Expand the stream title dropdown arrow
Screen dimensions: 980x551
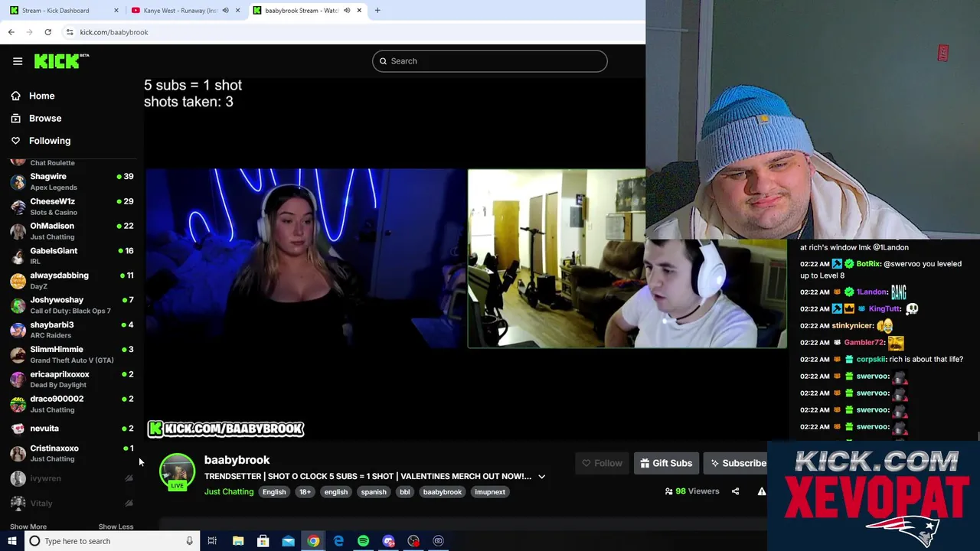click(x=541, y=477)
